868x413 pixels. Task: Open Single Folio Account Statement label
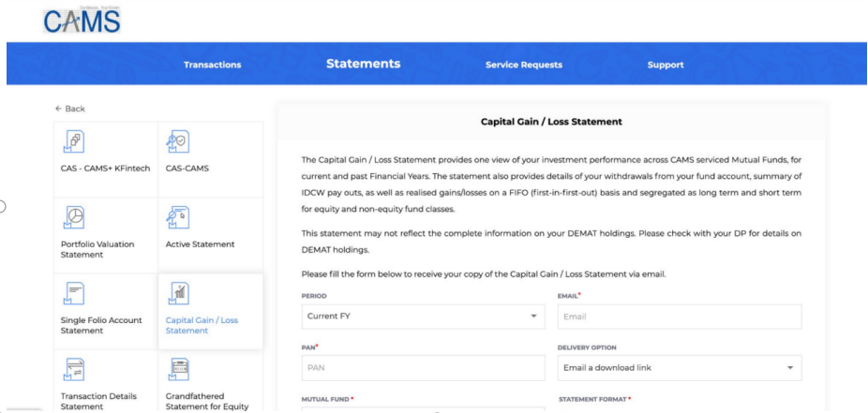click(x=101, y=326)
